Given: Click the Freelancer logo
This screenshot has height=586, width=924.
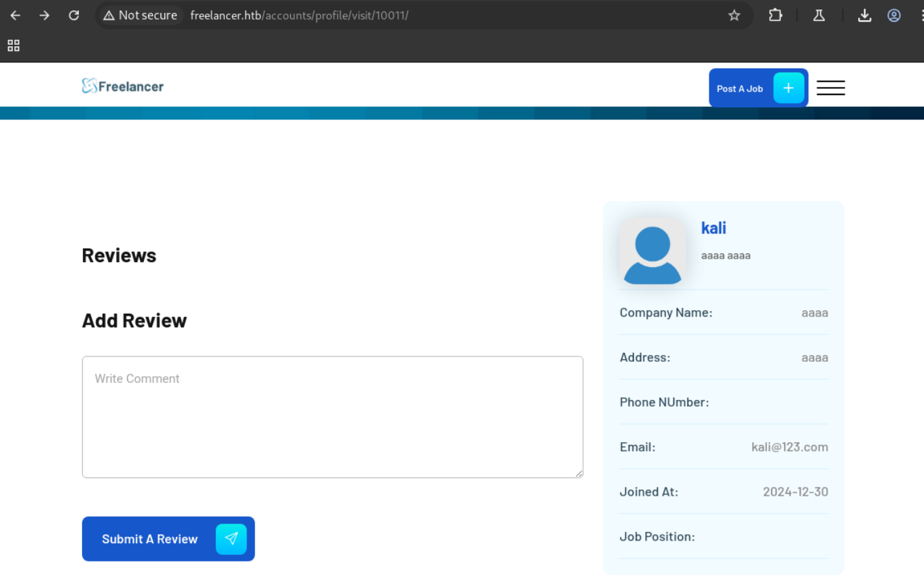Looking at the screenshot, I should (x=123, y=86).
